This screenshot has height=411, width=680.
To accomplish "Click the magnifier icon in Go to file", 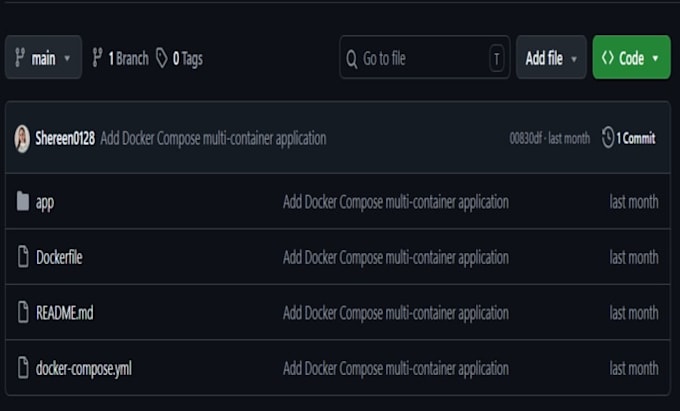I will [352, 59].
